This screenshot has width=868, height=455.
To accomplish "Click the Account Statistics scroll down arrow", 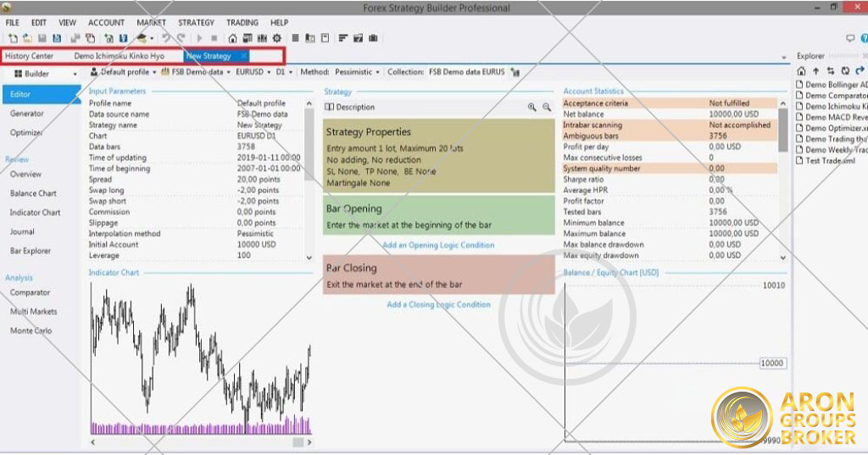I will tap(782, 258).
